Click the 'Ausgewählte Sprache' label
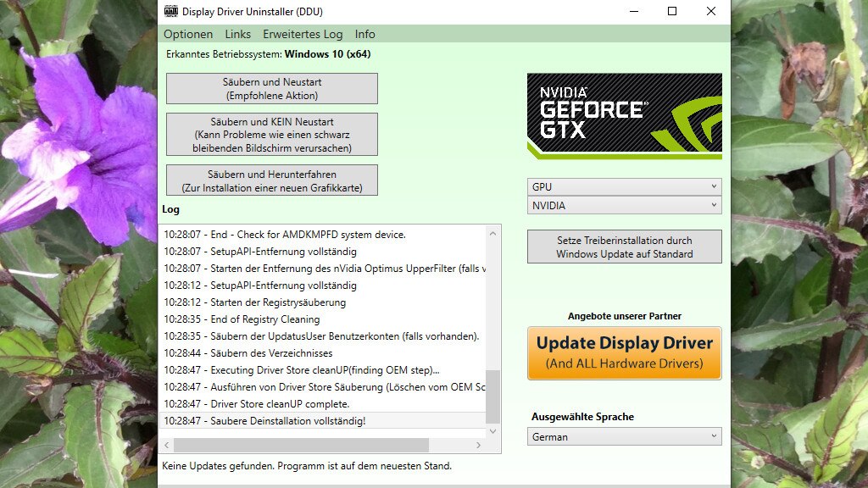Image resolution: width=868 pixels, height=488 pixels. point(582,417)
